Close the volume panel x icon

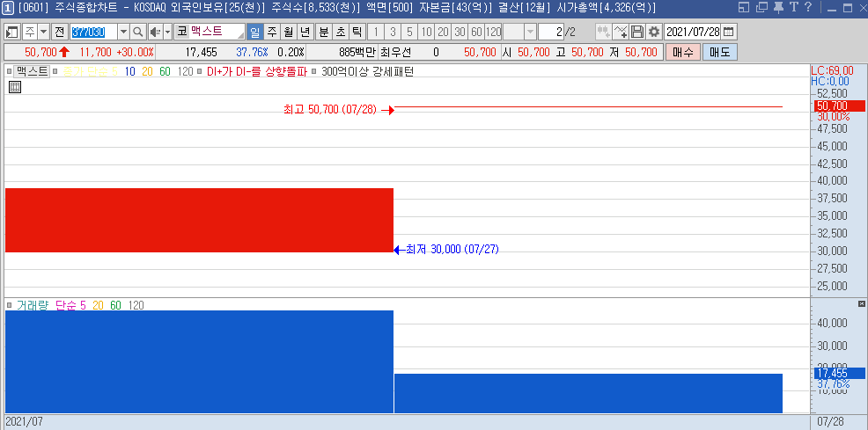(861, 304)
